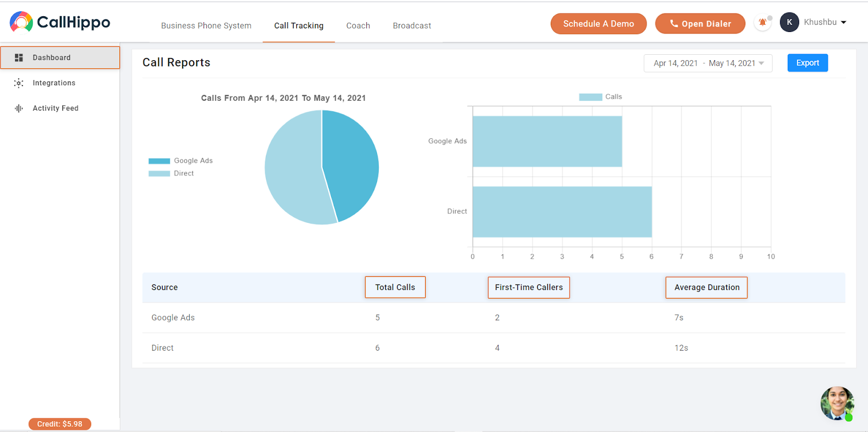
Task: Click the Khushbu username text
Action: pos(820,22)
